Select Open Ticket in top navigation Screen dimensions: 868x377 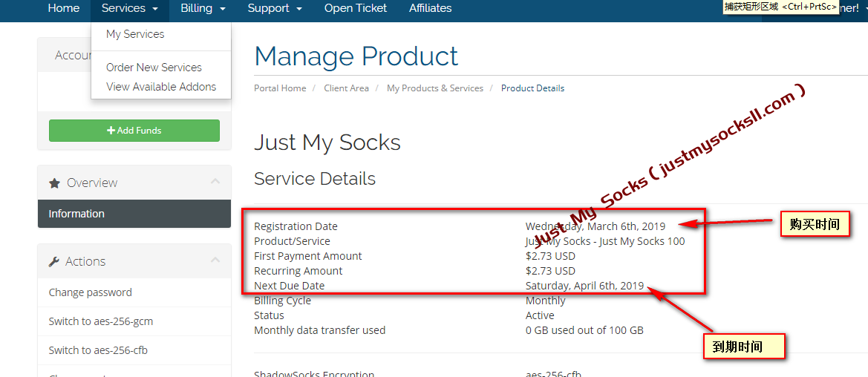click(356, 8)
